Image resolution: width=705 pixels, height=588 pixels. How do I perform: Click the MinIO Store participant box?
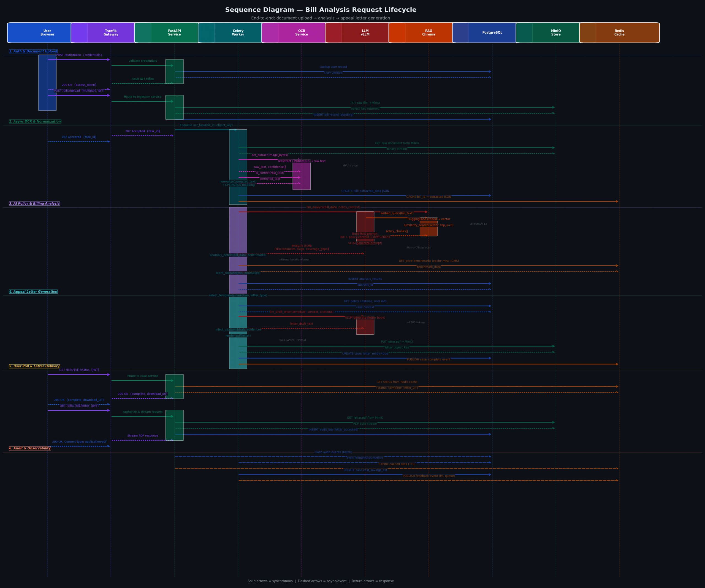(x=556, y=32)
